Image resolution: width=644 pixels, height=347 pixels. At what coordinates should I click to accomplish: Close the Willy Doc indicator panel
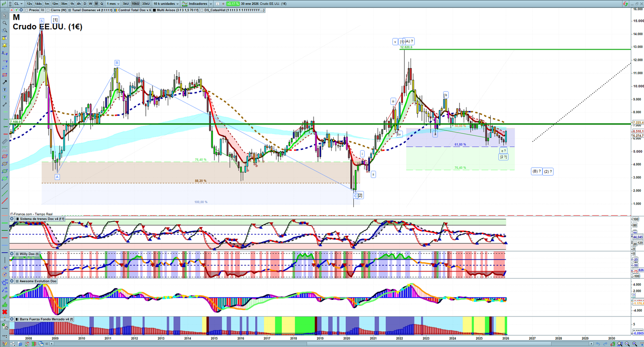[x=12, y=254]
